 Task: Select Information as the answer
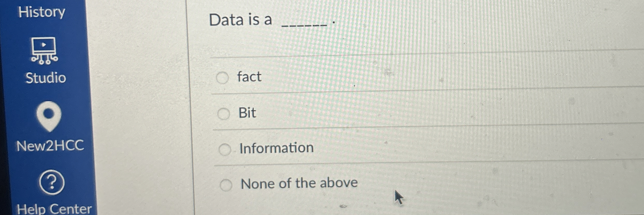(x=225, y=149)
